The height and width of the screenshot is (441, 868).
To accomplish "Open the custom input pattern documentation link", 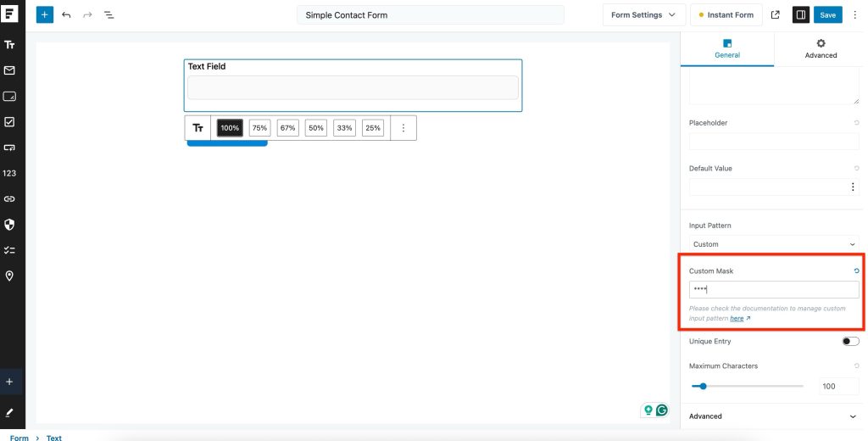I will 737,318.
